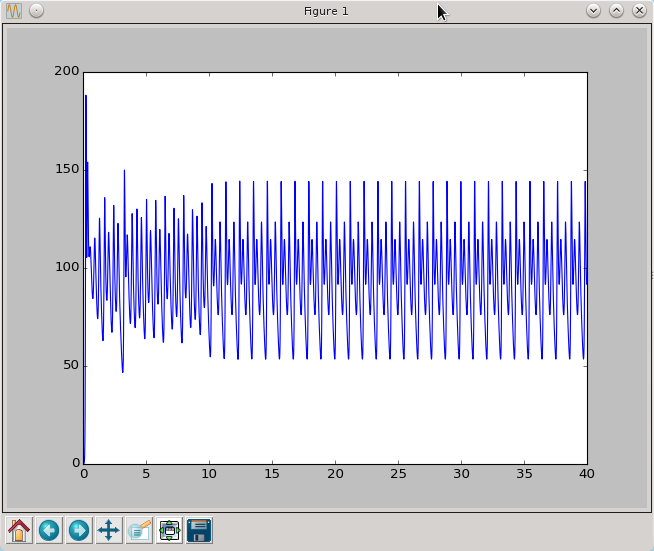Click the tallest initial spike of the curve
Image resolution: width=654 pixels, height=551 pixels.
[86, 97]
